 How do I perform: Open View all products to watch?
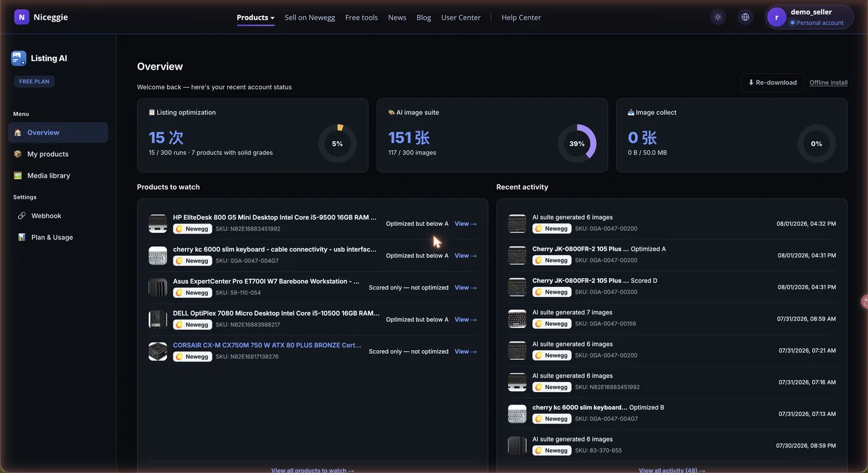[312, 469]
